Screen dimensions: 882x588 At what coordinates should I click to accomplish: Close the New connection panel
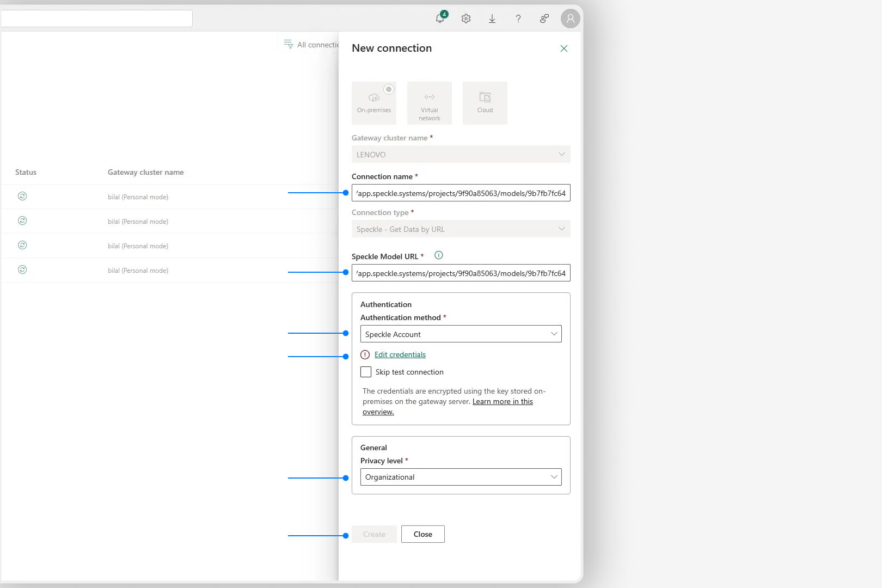tap(564, 48)
